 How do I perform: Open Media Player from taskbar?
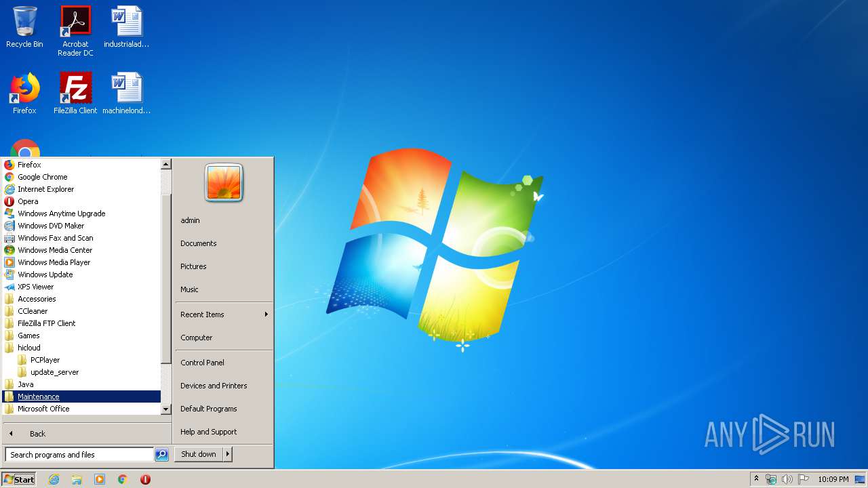coord(100,479)
